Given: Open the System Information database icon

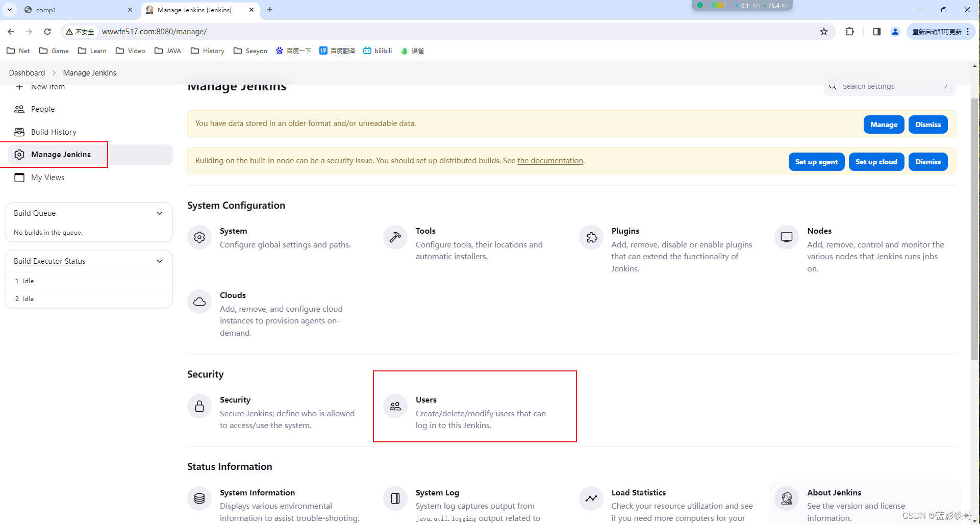Looking at the screenshot, I should pyautogui.click(x=199, y=498).
